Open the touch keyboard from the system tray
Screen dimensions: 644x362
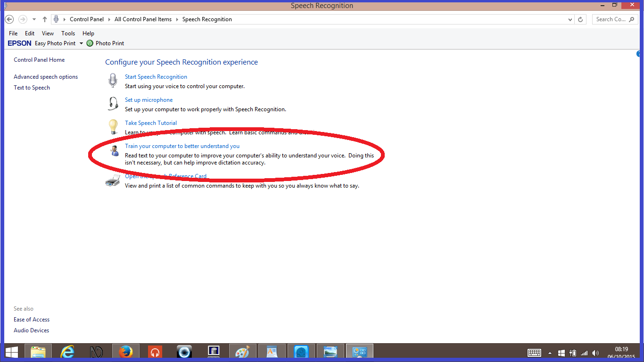534,353
